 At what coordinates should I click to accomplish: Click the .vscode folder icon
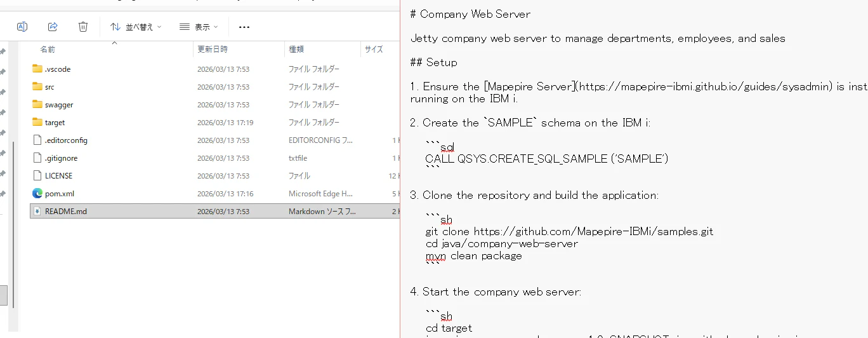37,69
